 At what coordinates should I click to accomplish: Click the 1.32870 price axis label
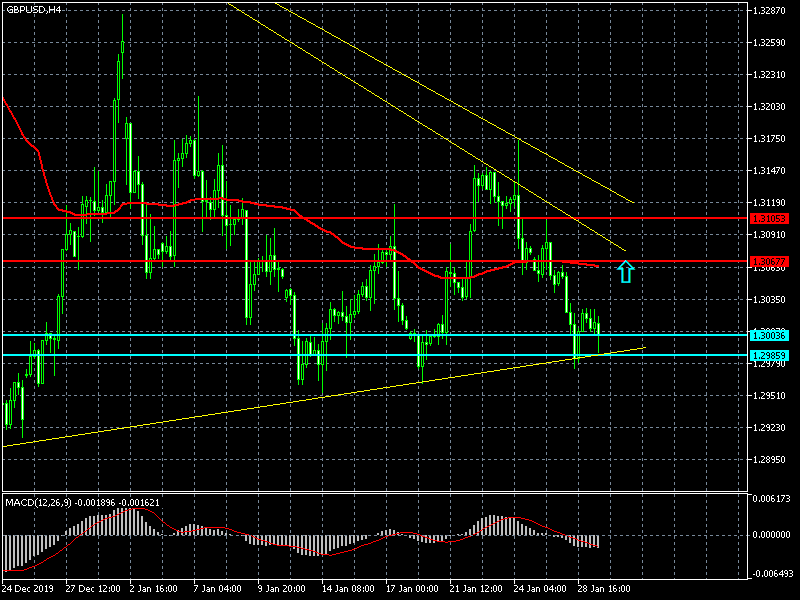(769, 10)
